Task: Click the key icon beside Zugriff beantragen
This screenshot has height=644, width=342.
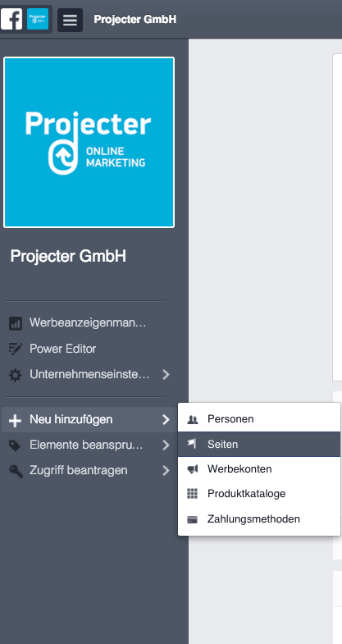Action: [x=16, y=472]
